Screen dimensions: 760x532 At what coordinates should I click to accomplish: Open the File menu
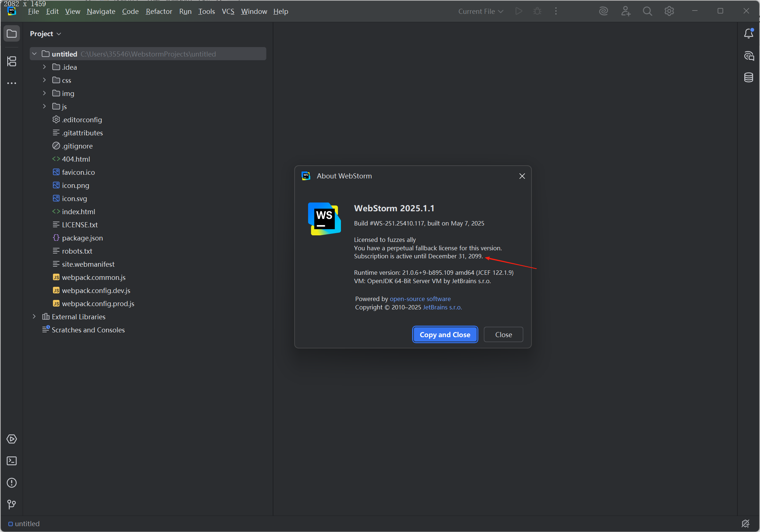(33, 11)
